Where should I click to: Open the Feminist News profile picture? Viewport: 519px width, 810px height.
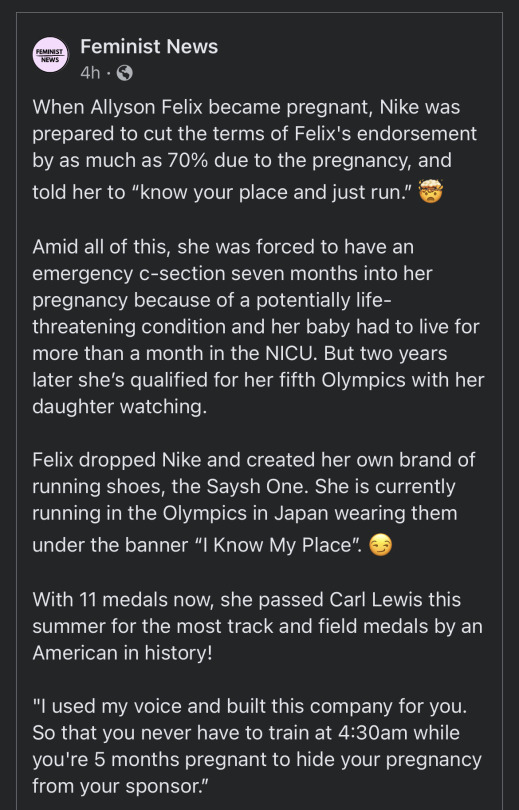point(50,55)
